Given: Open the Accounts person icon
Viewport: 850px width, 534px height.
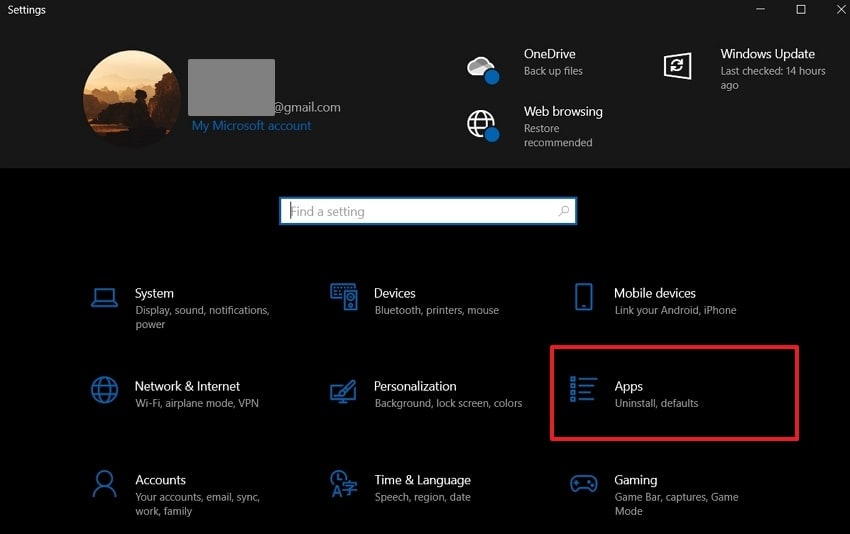Looking at the screenshot, I should click(104, 484).
